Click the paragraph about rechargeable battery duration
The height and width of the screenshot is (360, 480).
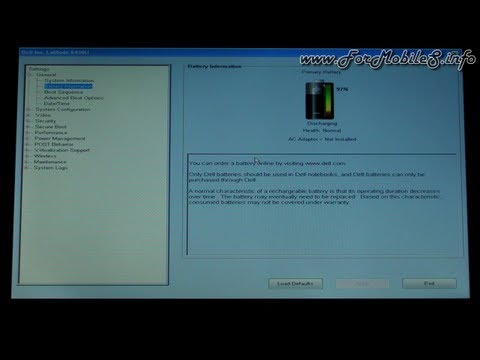[x=315, y=197]
